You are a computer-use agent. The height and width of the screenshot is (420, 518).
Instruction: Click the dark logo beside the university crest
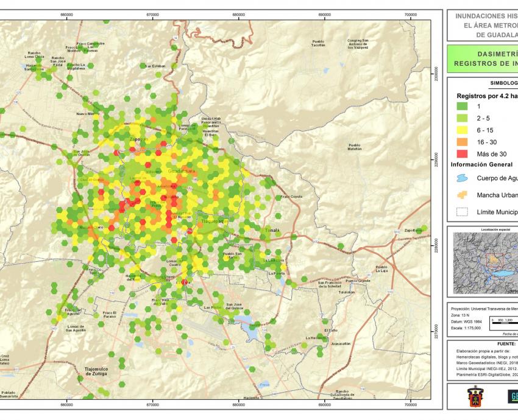tap(513, 397)
